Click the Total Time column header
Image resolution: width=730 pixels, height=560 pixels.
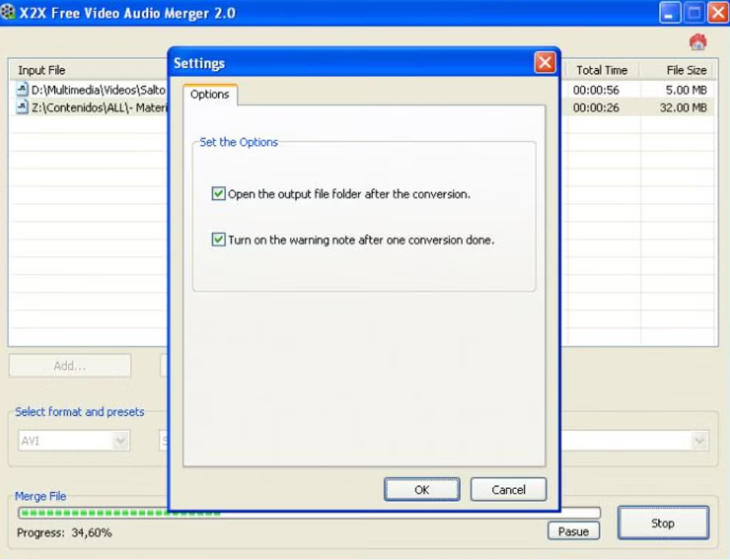point(602,70)
